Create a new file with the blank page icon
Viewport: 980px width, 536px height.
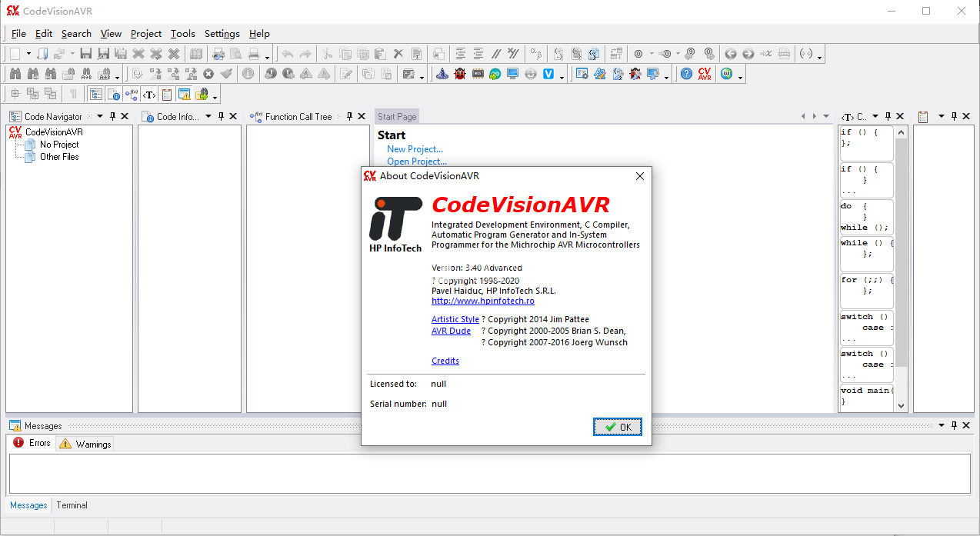[15, 54]
